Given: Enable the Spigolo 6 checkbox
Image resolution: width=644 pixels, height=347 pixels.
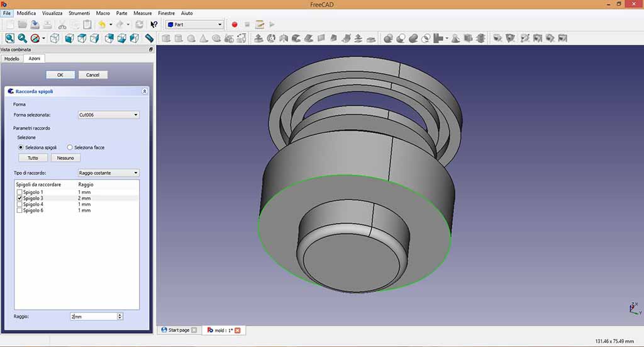Looking at the screenshot, I should 19,210.
